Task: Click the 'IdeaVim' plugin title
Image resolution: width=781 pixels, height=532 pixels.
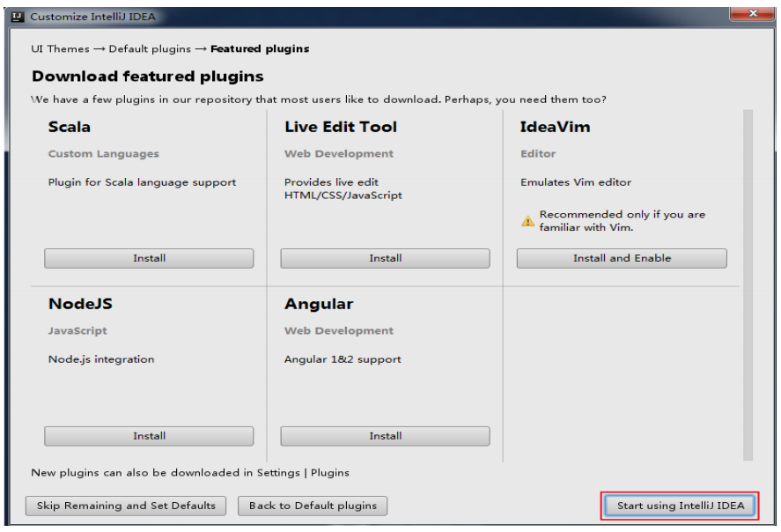Action: (555, 127)
